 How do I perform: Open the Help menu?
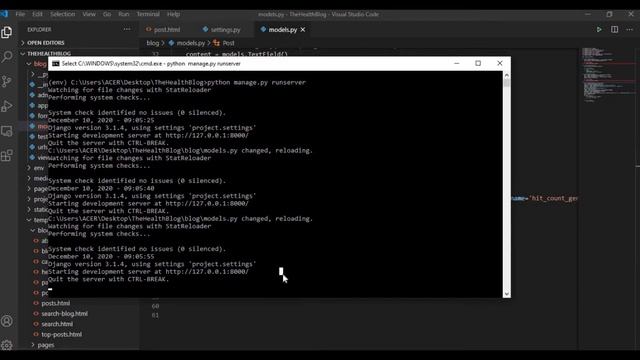173,14
